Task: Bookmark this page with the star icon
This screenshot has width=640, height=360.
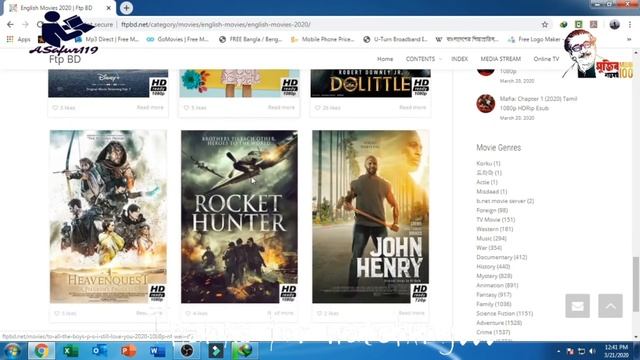Action: 544,24
